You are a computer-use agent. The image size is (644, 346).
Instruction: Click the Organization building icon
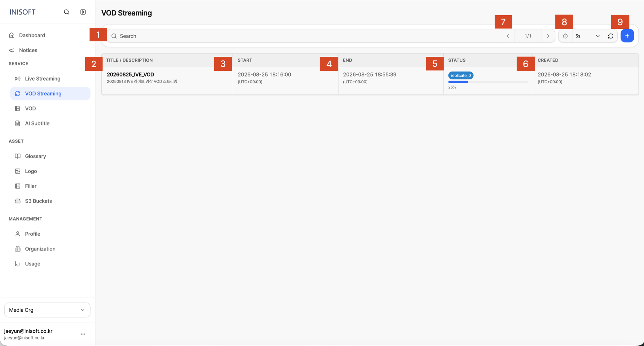pyautogui.click(x=18, y=249)
